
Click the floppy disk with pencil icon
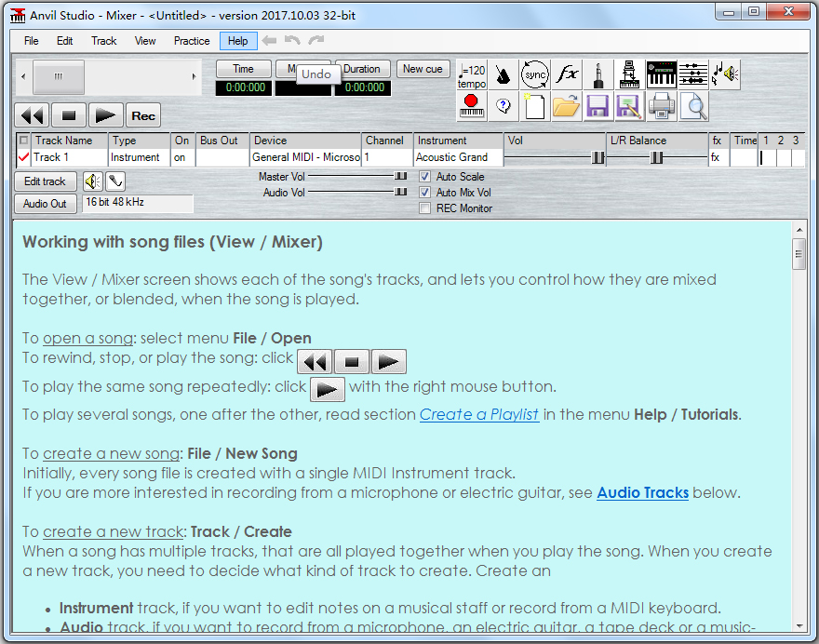coord(629,106)
